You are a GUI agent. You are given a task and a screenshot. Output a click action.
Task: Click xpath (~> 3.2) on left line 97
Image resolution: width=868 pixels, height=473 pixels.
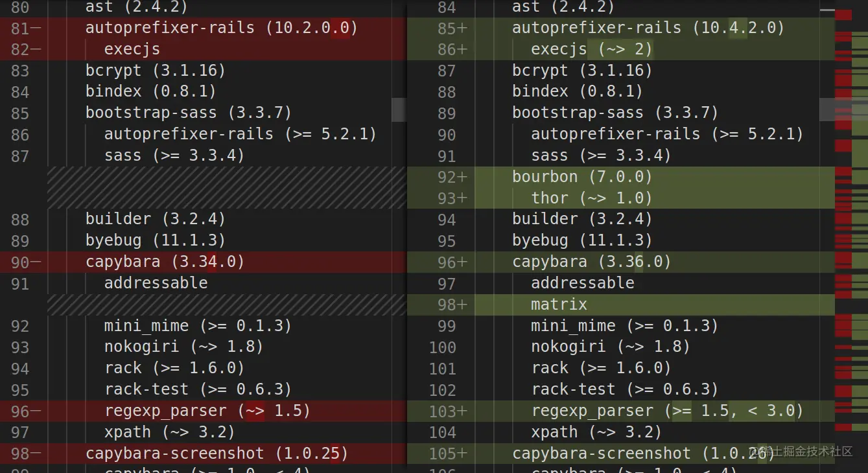point(169,432)
